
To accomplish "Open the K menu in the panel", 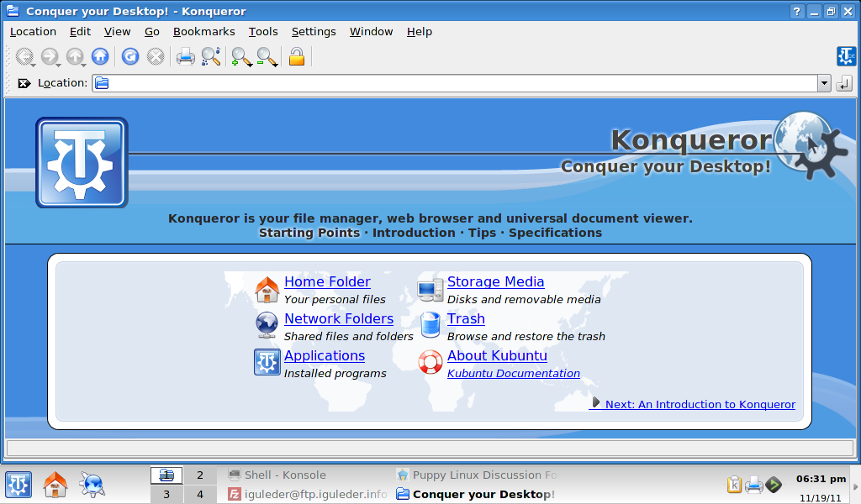I will 18,485.
